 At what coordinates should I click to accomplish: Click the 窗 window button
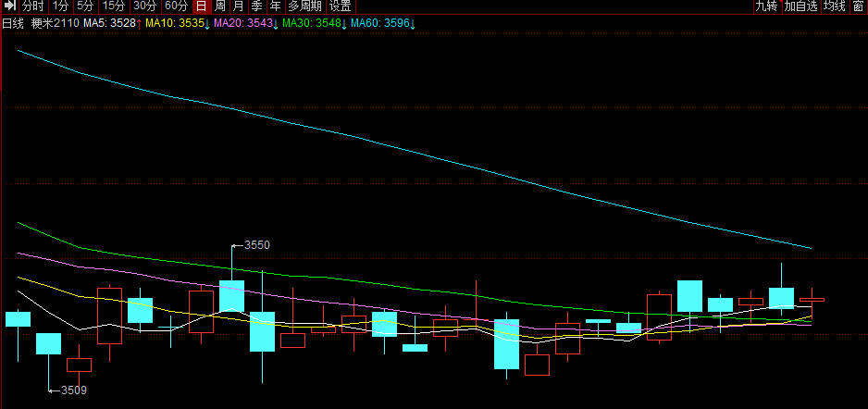(x=859, y=6)
